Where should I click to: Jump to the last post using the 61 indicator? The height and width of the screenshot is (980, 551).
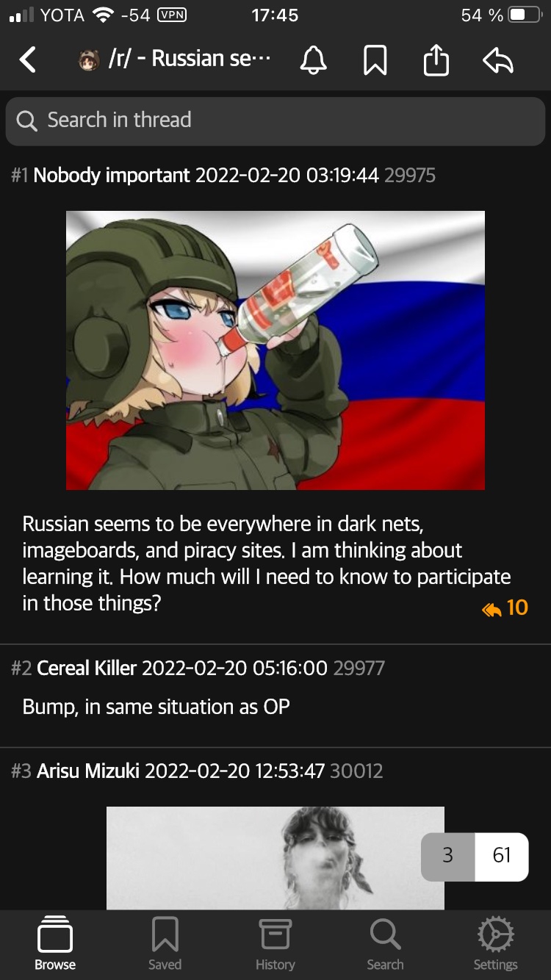(502, 856)
